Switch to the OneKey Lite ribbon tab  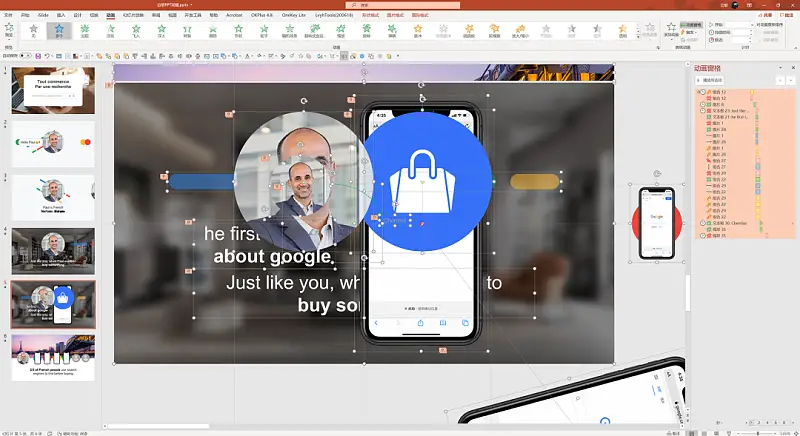[293, 15]
